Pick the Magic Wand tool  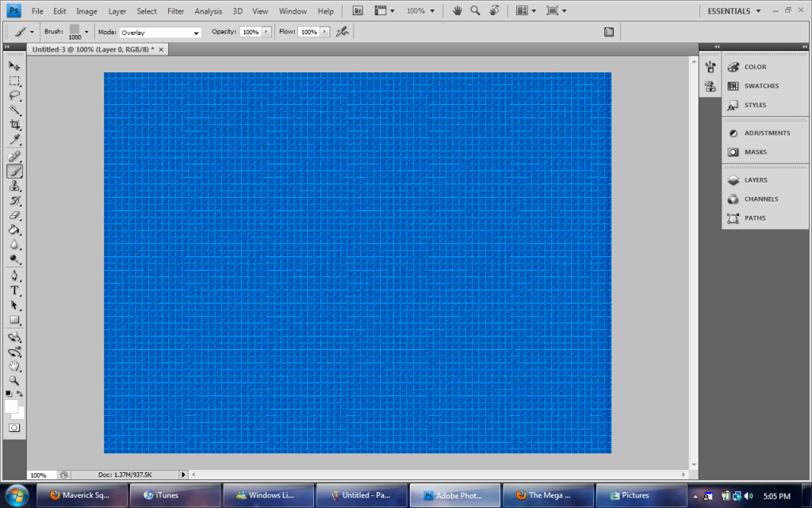point(14,110)
